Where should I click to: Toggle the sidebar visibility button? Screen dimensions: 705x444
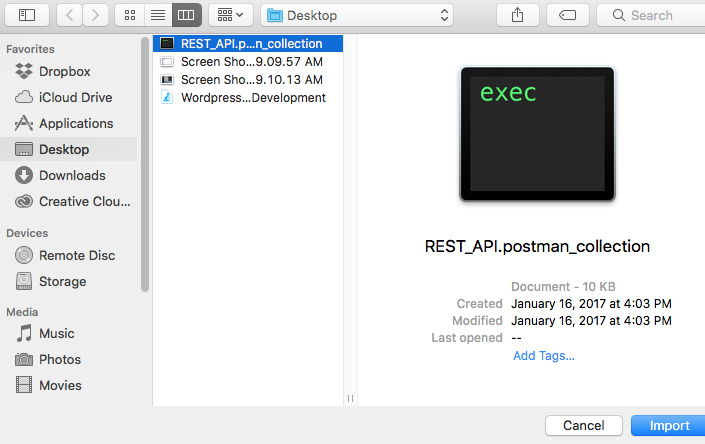click(27, 15)
